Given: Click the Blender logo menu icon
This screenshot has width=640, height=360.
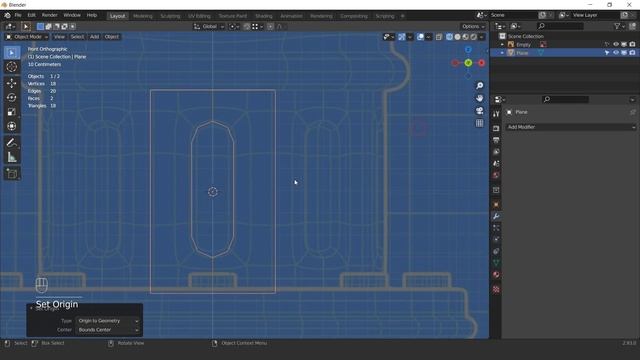Looking at the screenshot, I should tap(7, 15).
